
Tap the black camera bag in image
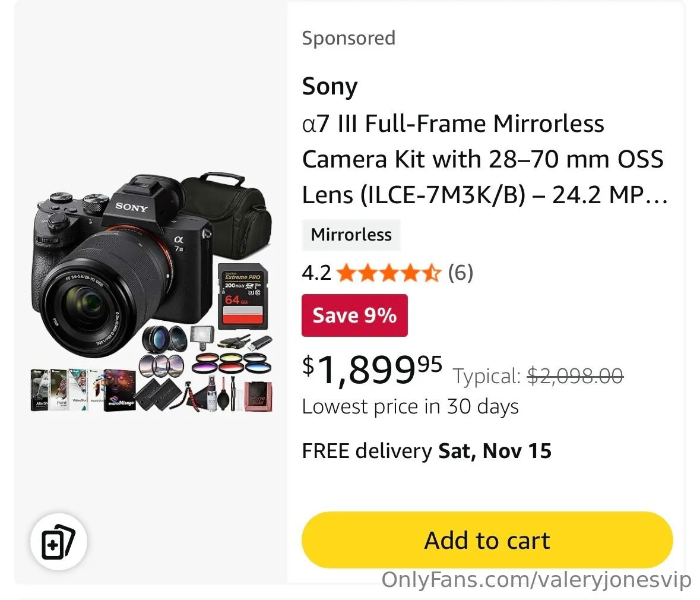pyautogui.click(x=229, y=208)
